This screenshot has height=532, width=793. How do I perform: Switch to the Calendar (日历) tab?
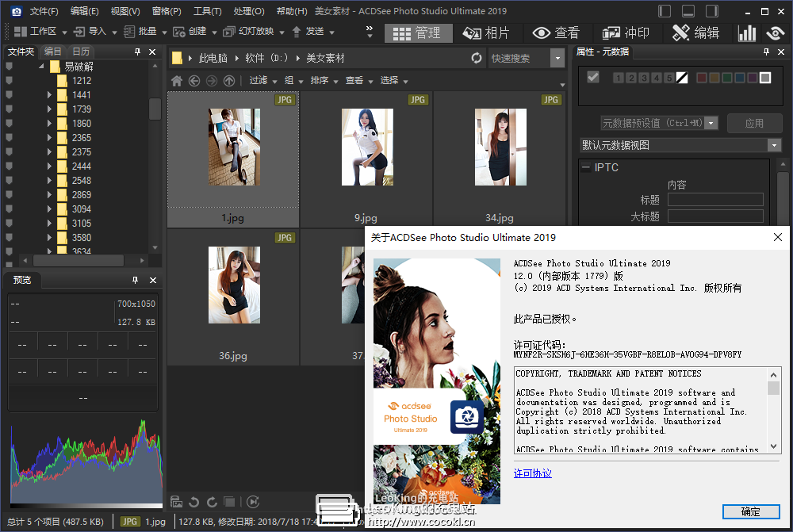click(81, 52)
